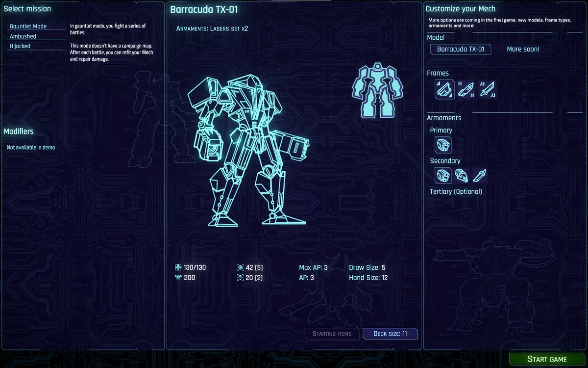
Task: Select the ranged cannon frame icon
Action: pos(465,89)
